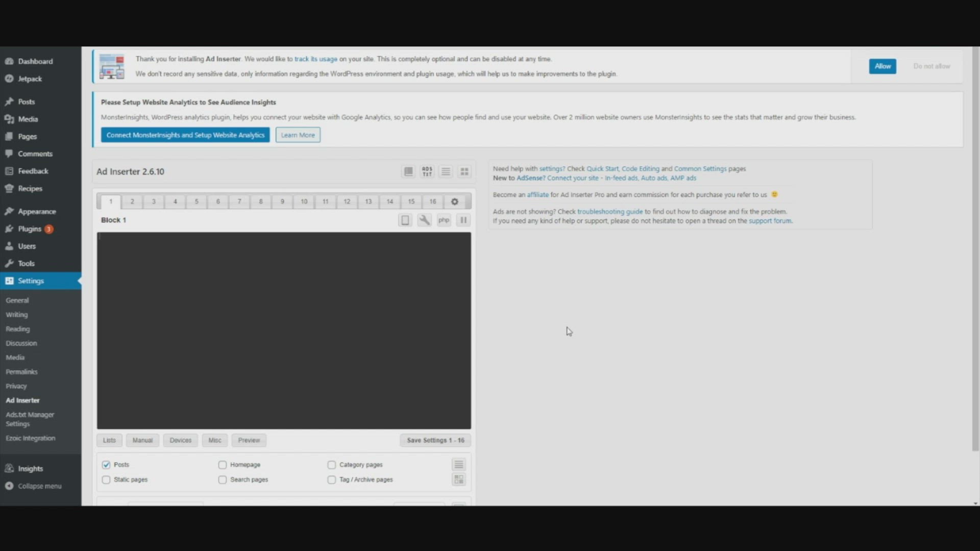Open the ads.txt editor icon
980x551 pixels.
(427, 171)
